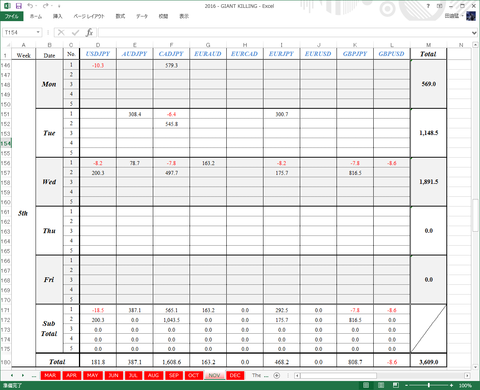Screen dimensions: 480x390
Task: Switch to the JUN sheet tab
Action: (x=113, y=375)
